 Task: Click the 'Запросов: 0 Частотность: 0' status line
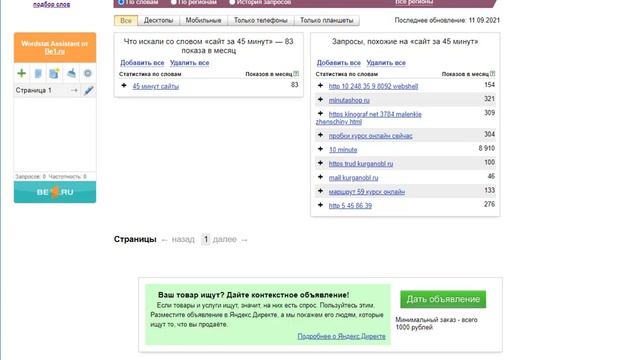[x=51, y=177]
